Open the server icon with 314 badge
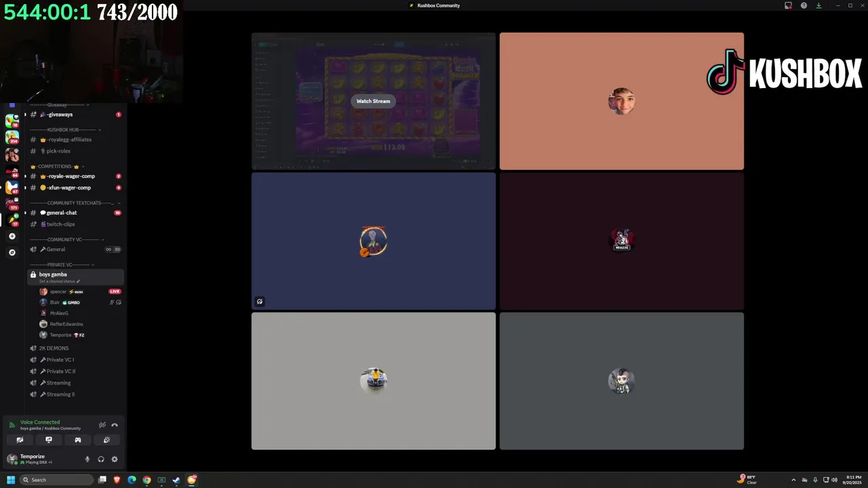This screenshot has height=488, width=868. 12,137
